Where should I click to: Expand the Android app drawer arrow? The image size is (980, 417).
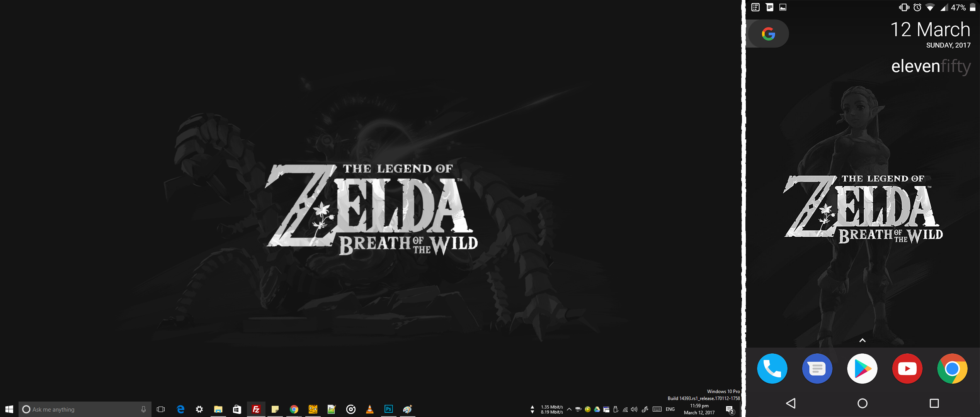(x=862, y=340)
